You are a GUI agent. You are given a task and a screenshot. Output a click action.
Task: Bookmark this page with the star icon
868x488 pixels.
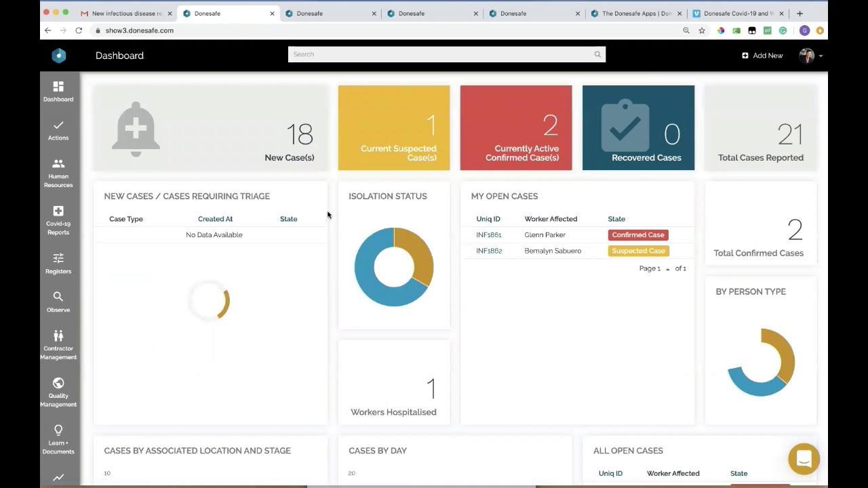point(702,30)
